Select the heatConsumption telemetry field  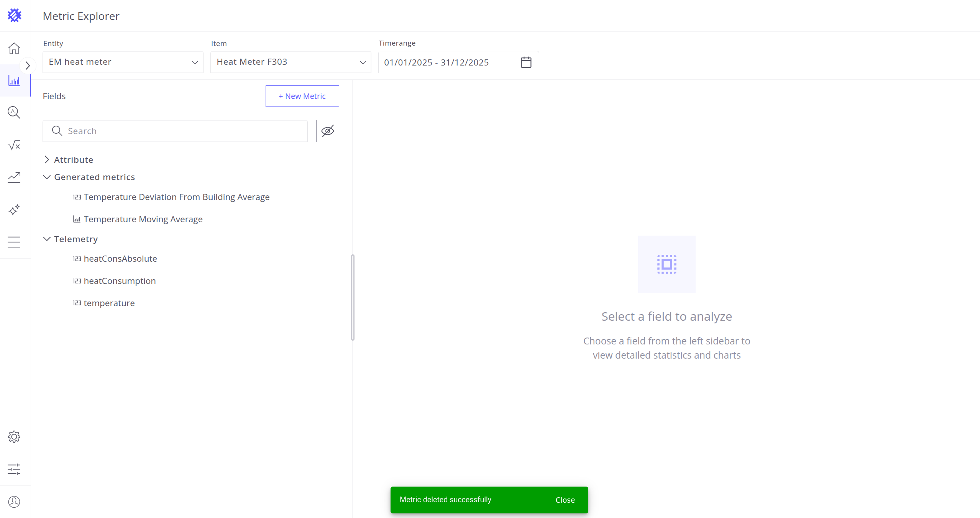point(120,281)
